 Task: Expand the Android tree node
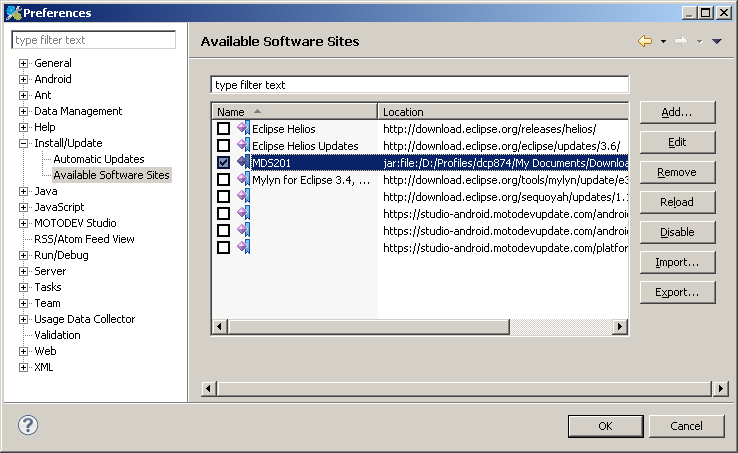point(23,79)
